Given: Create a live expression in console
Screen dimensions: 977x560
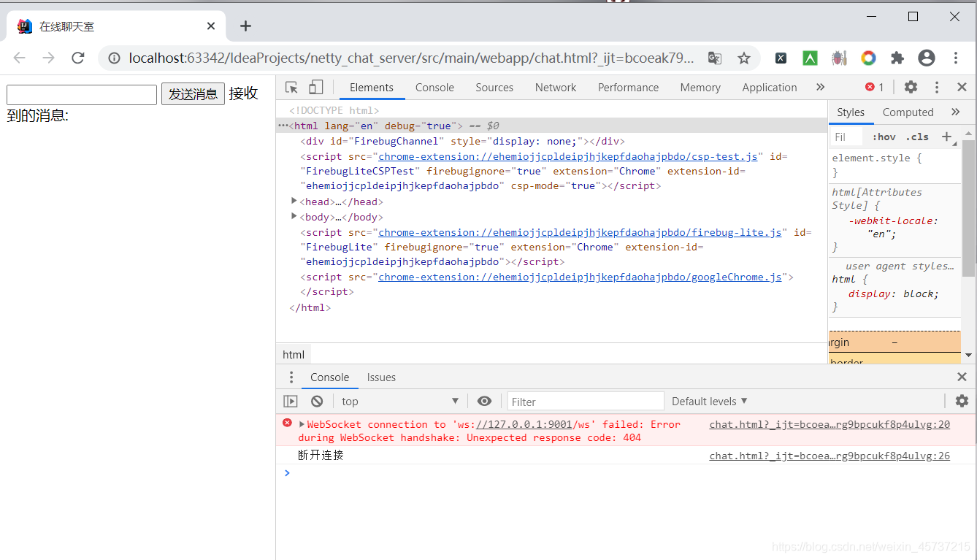Looking at the screenshot, I should 484,401.
